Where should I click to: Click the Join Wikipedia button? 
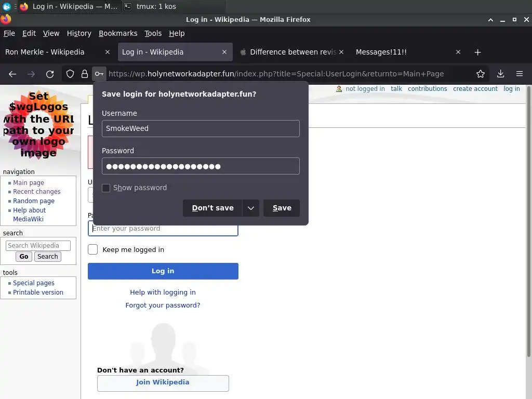[163, 383]
